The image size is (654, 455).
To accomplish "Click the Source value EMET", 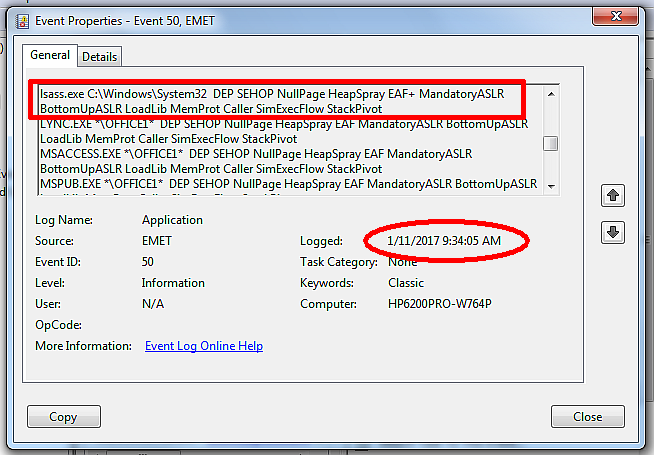I will 157,241.
